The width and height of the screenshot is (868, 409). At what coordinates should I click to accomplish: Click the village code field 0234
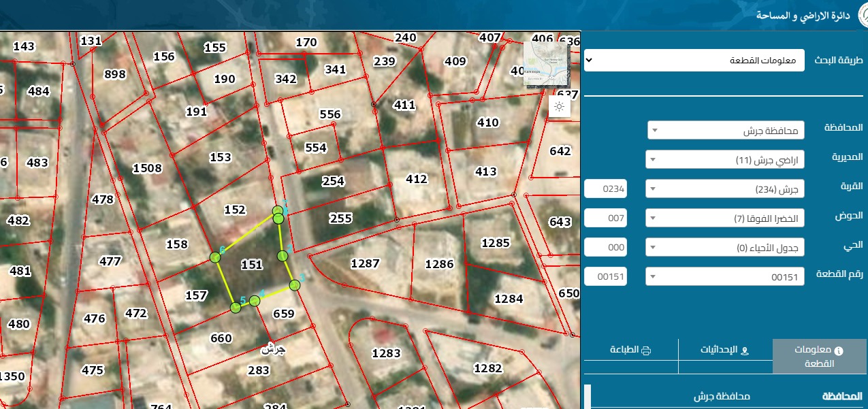click(x=605, y=189)
